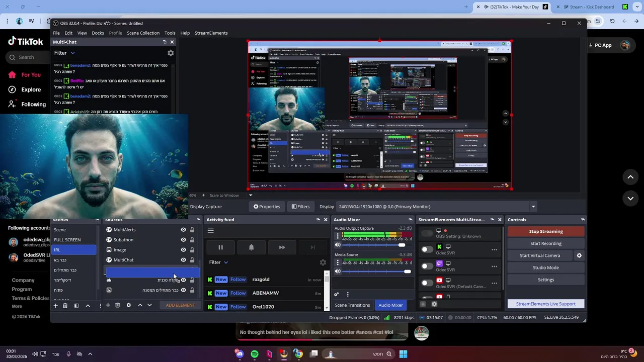This screenshot has width=644, height=362.
Task: Hide the Image source
Action: pos(183,250)
